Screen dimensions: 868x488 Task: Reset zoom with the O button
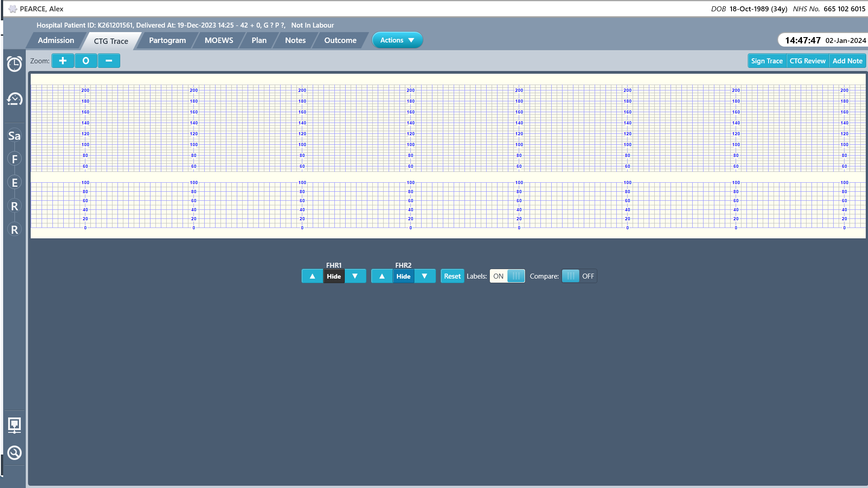click(x=86, y=61)
